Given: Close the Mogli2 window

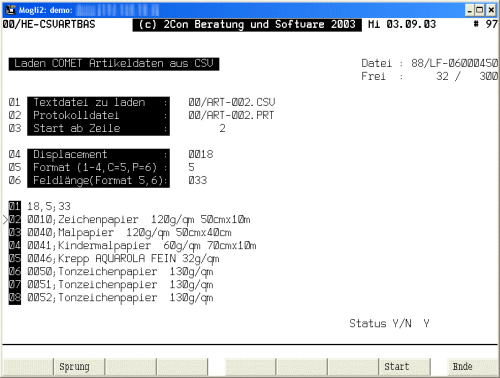Looking at the screenshot, I should tap(491, 10).
